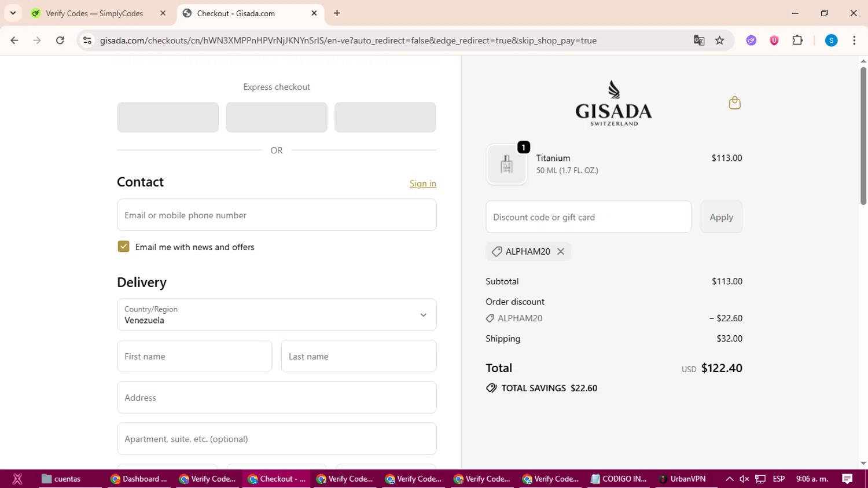Image resolution: width=868 pixels, height=488 pixels.
Task: Open a new browser tab
Action: 337,13
